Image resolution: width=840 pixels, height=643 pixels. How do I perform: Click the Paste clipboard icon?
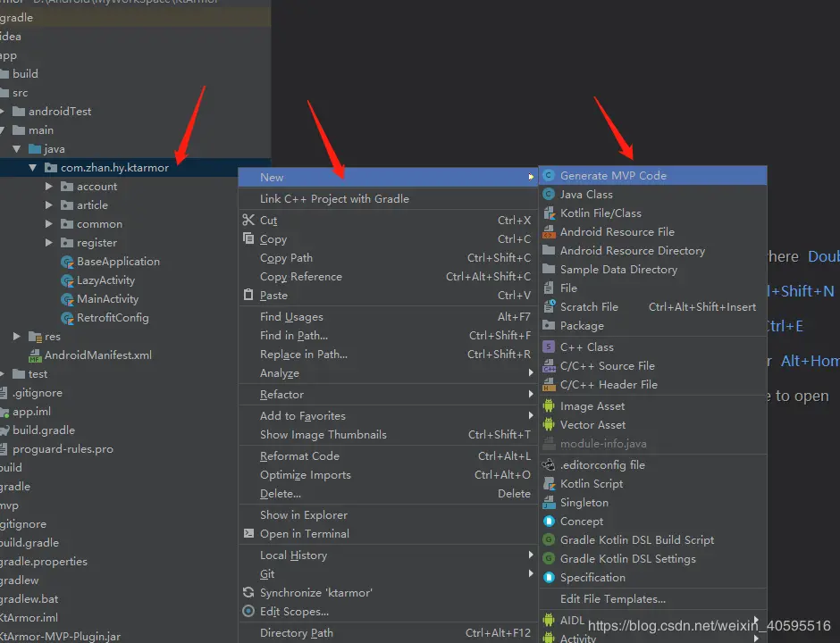[248, 295]
